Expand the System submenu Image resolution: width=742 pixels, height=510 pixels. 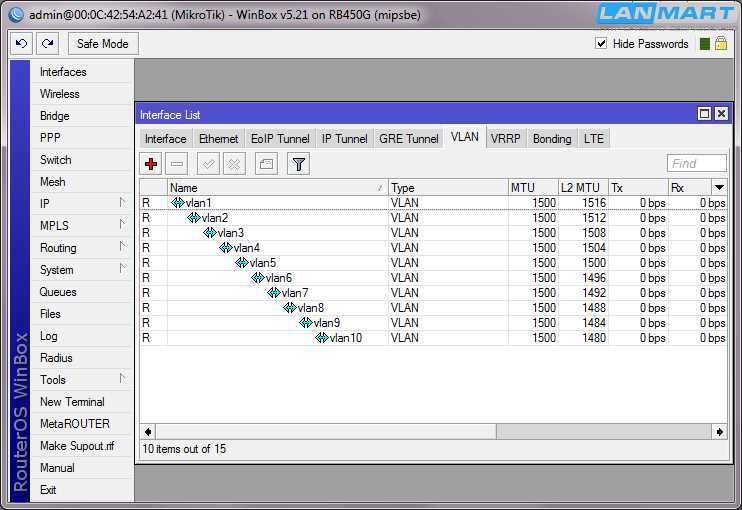(122, 268)
